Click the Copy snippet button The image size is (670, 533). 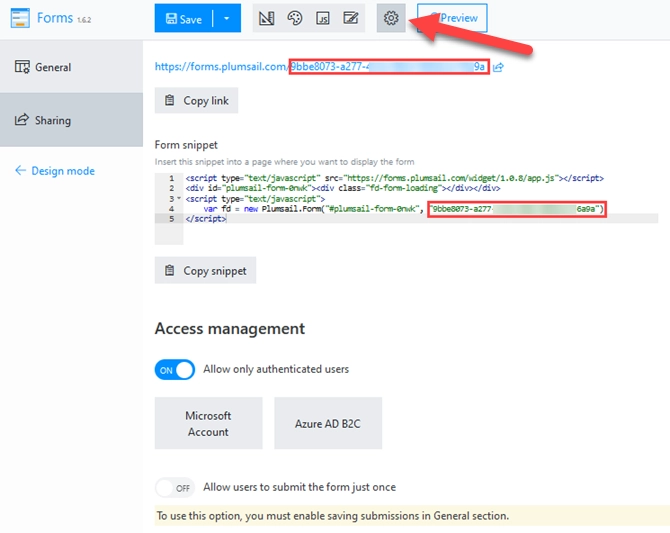(206, 270)
